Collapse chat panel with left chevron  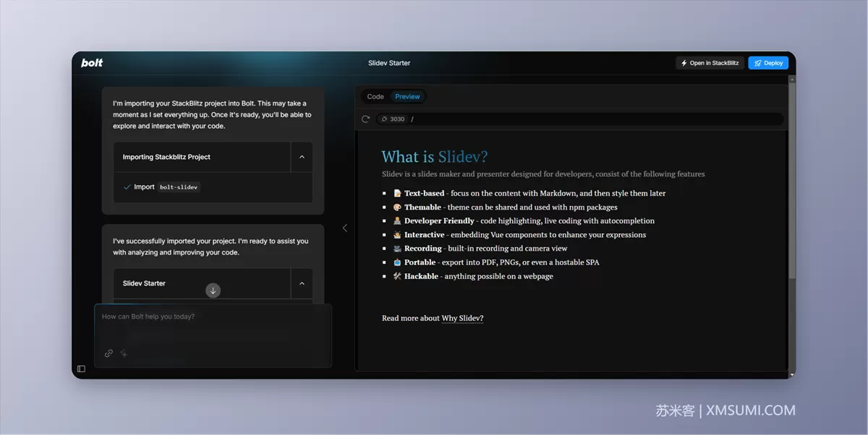344,228
